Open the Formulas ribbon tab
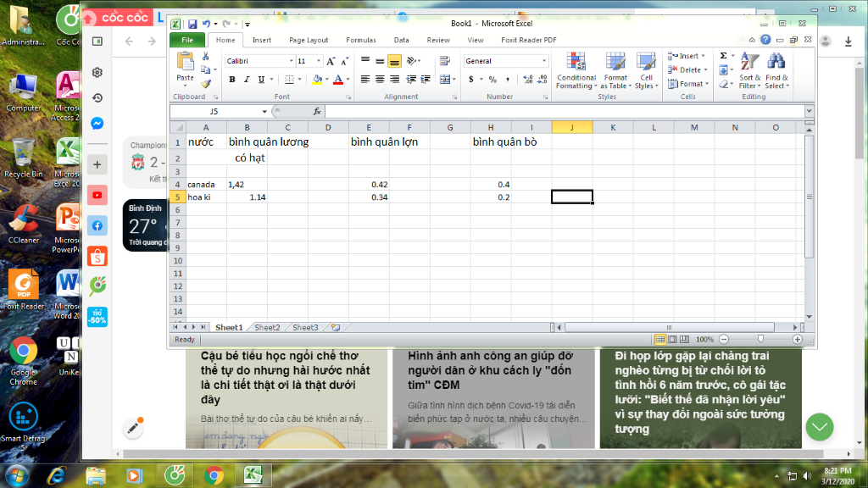The height and width of the screenshot is (488, 868). click(x=360, y=40)
